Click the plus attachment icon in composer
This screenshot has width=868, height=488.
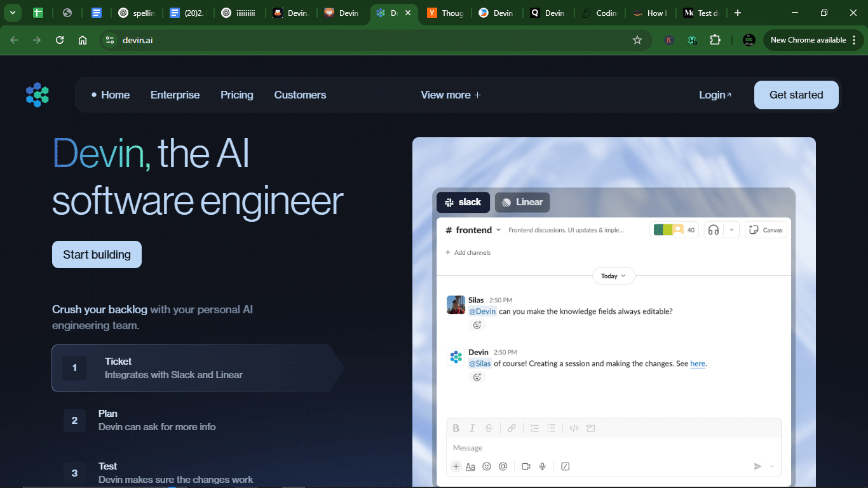click(456, 466)
